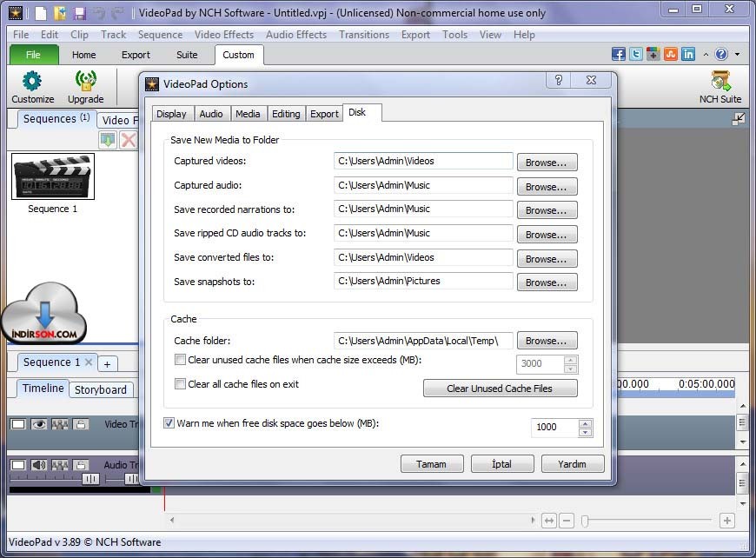Click the undock preview arrow icon

click(738, 119)
